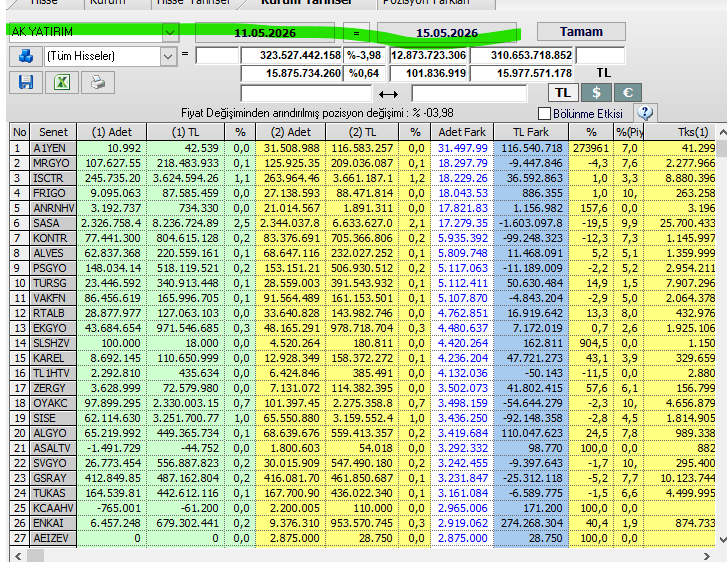The width and height of the screenshot is (727, 562).
Task: Click the right filter input field by arrows
Action: point(469,94)
